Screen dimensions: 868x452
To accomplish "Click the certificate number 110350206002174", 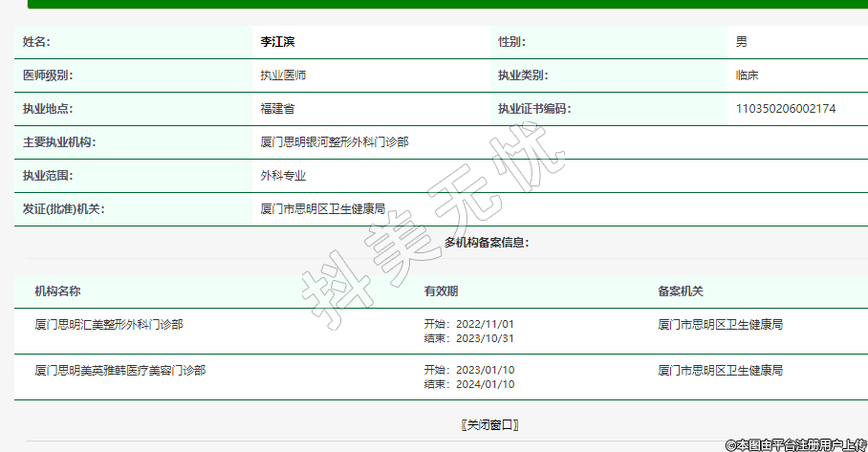I will (786, 109).
